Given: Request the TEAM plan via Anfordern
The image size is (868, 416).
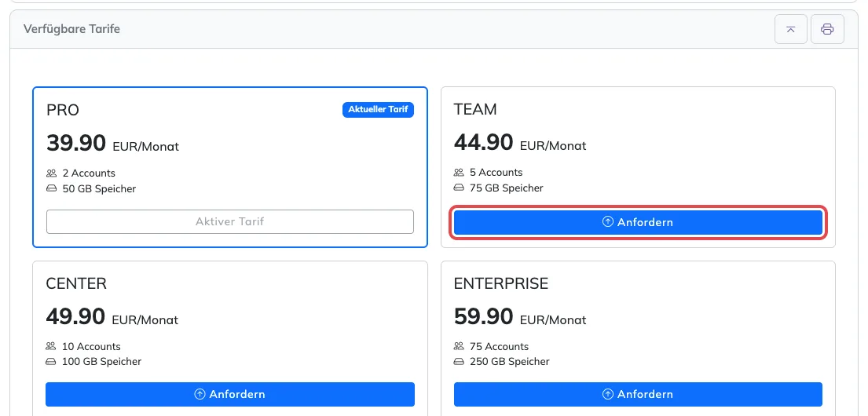Looking at the screenshot, I should pos(638,222).
